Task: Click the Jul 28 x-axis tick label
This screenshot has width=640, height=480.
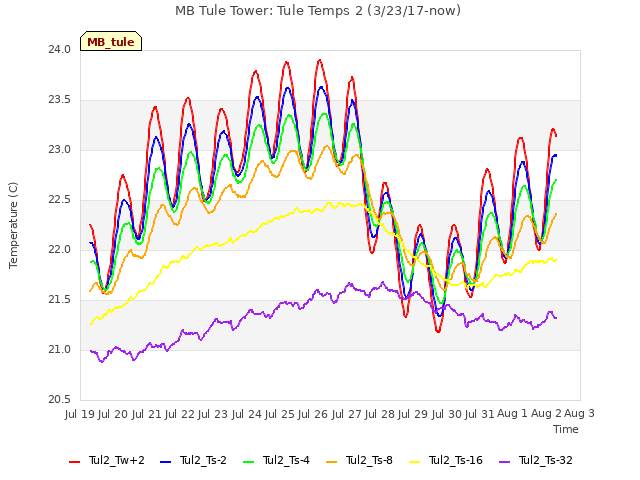Action: 380,414
